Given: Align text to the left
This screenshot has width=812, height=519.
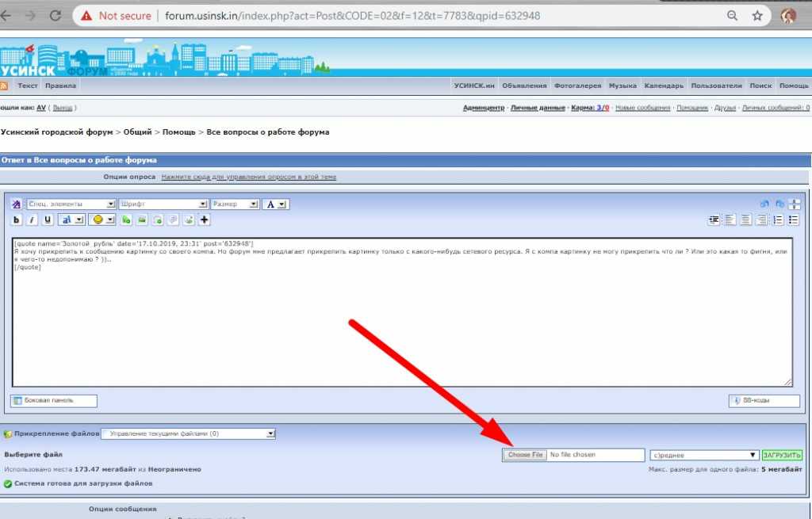Looking at the screenshot, I should pyautogui.click(x=730, y=219).
